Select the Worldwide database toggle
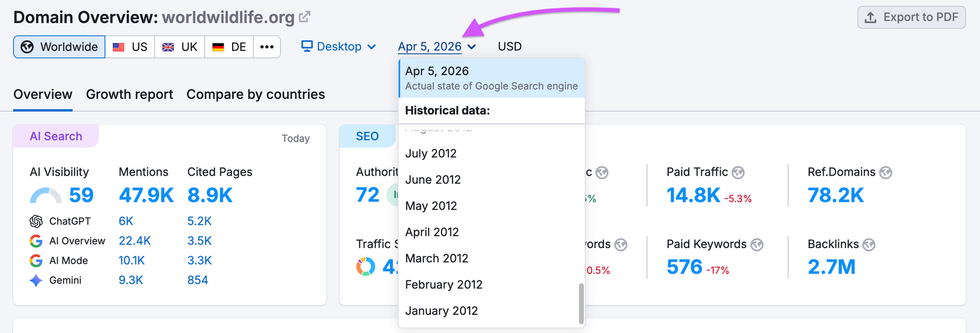Image resolution: width=980 pixels, height=333 pixels. [59, 47]
